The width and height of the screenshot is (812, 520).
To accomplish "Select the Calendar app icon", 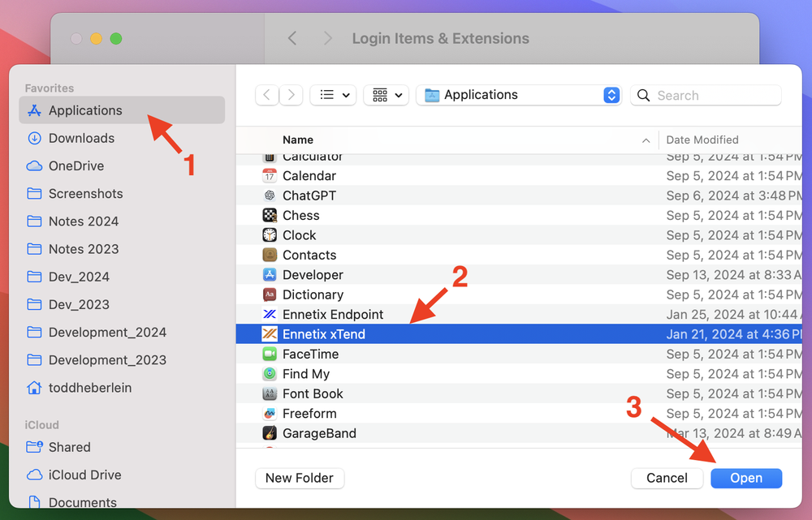I will point(270,176).
